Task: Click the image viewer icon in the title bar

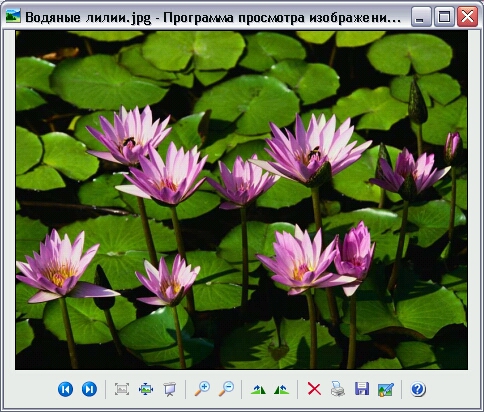Action: (x=13, y=16)
